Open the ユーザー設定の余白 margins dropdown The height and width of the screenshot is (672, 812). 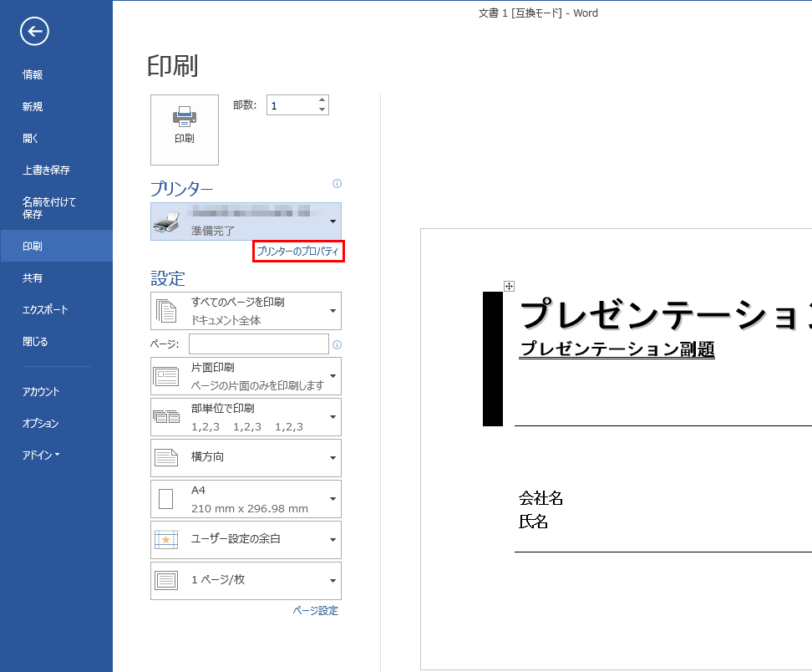(246, 540)
